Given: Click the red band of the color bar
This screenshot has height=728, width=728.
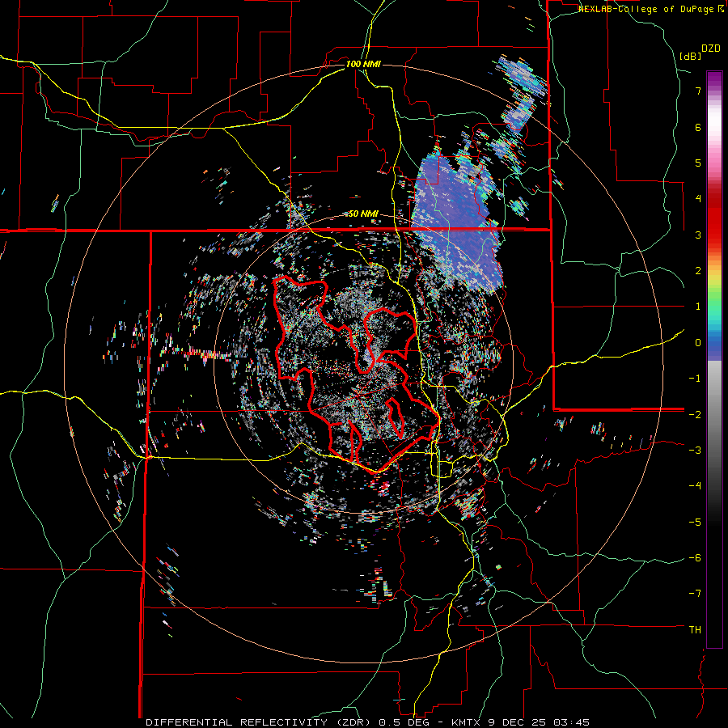Looking at the screenshot, I should point(714,218).
